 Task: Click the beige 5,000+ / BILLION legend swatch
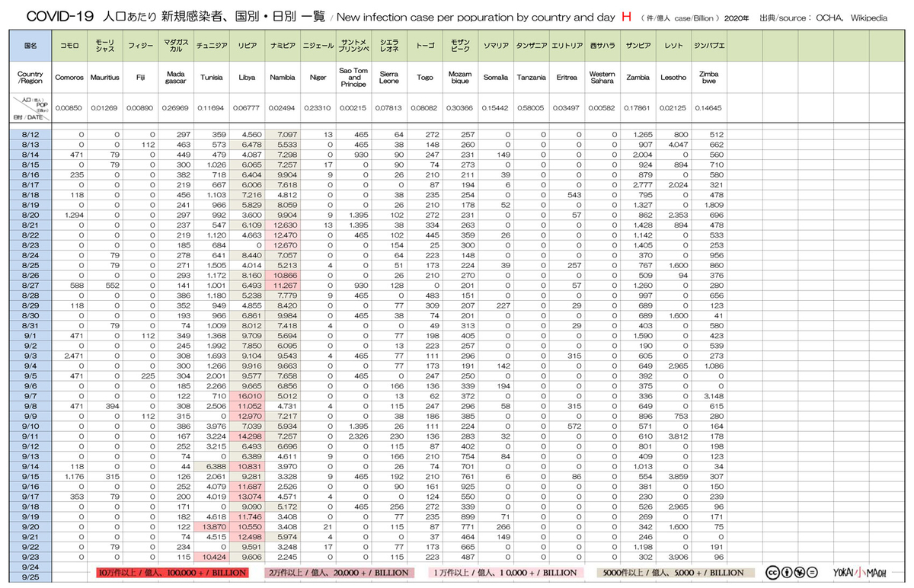point(674,572)
